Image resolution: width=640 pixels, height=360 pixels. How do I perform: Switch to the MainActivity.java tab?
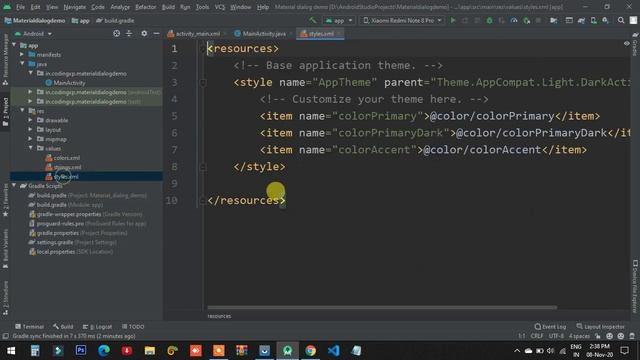coord(264,34)
